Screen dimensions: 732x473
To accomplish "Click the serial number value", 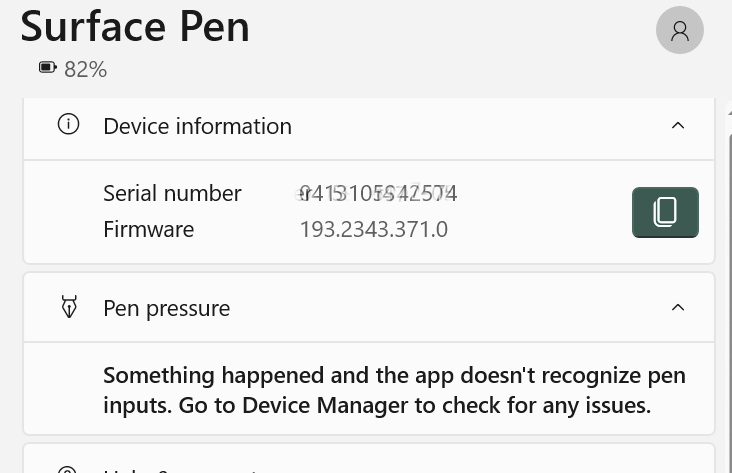I will tap(378, 193).
